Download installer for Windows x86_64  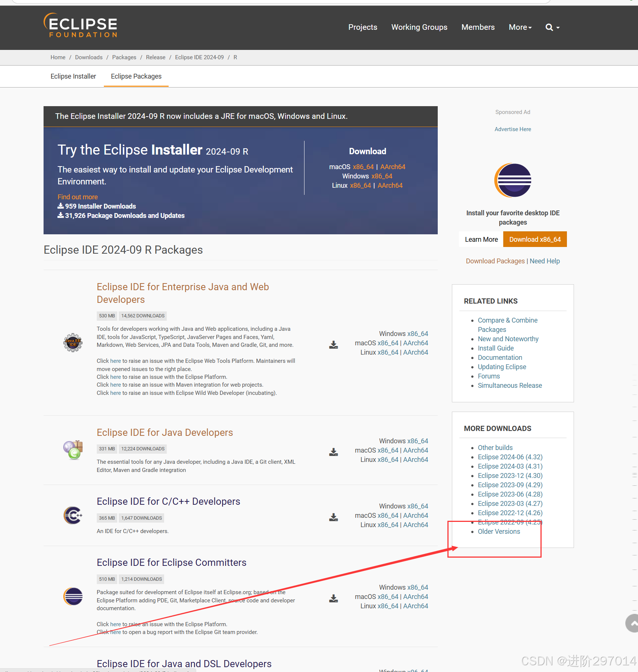(x=382, y=176)
